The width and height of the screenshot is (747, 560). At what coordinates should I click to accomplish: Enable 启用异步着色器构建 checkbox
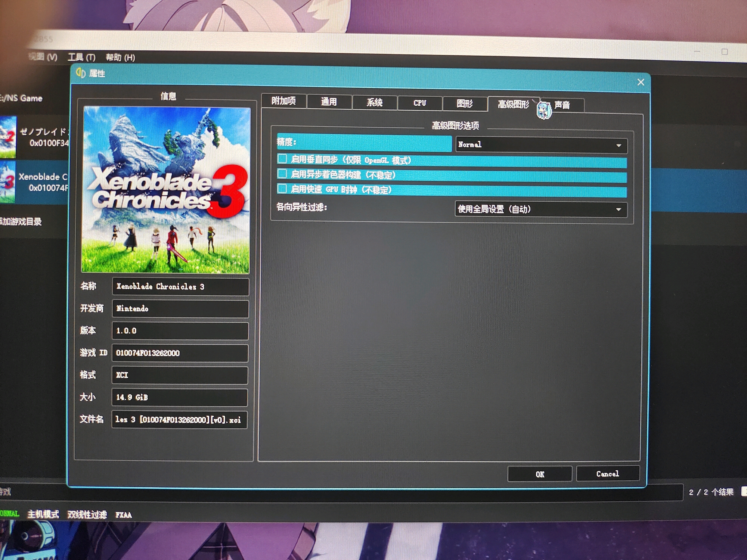click(282, 174)
